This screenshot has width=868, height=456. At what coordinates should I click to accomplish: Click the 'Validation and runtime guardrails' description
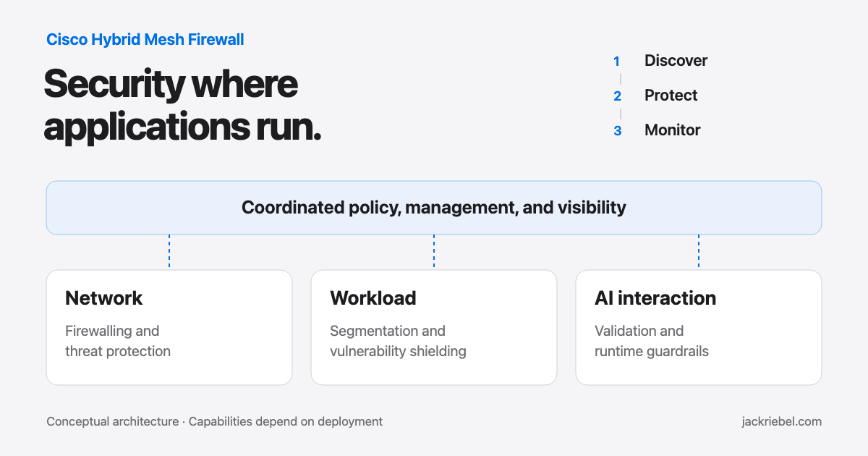coord(652,341)
